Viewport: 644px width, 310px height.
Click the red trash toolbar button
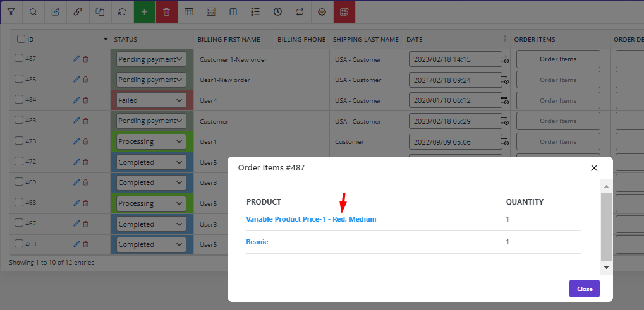point(166,12)
